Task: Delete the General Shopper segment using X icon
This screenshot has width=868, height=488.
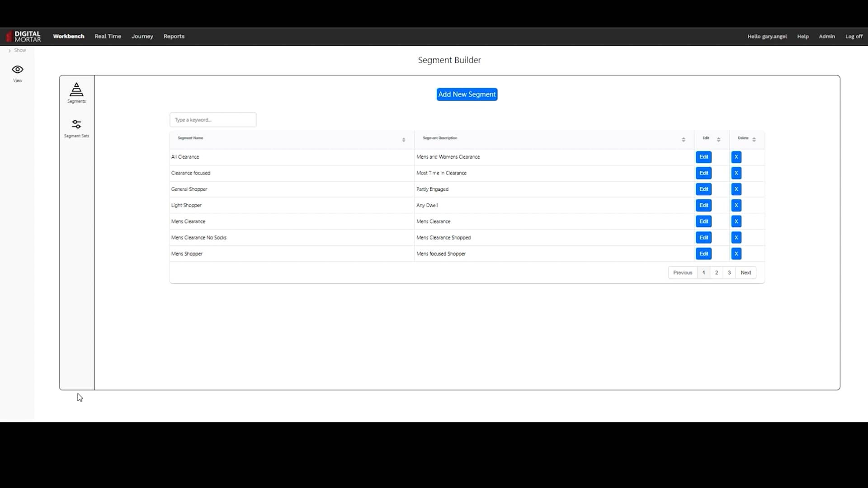Action: point(736,189)
